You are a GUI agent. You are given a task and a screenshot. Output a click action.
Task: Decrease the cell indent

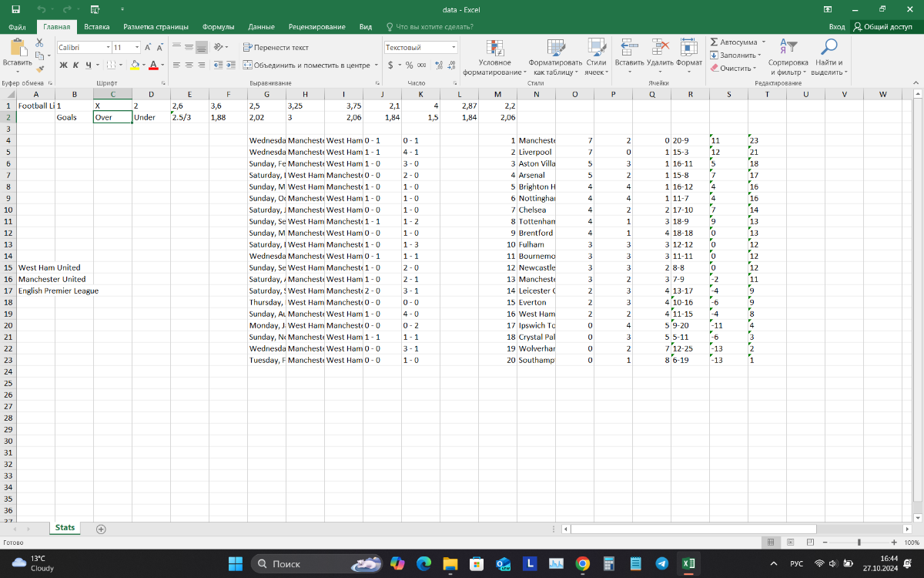click(218, 66)
